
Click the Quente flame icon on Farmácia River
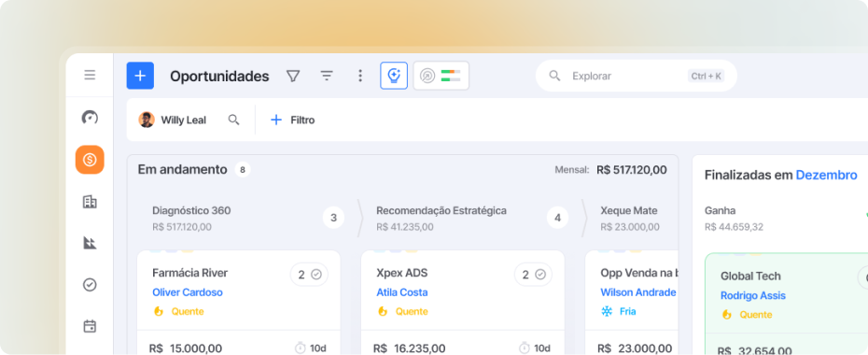tap(159, 311)
